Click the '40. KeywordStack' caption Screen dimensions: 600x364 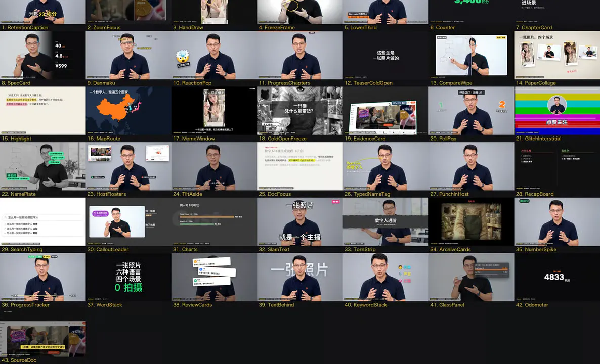(x=365, y=305)
